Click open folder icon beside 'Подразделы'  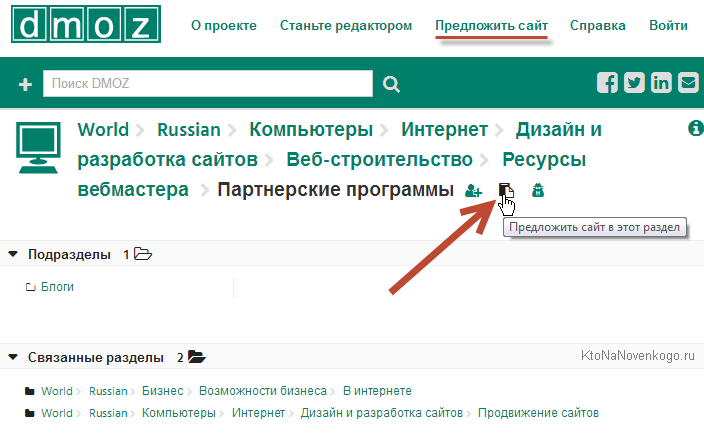click(x=143, y=254)
